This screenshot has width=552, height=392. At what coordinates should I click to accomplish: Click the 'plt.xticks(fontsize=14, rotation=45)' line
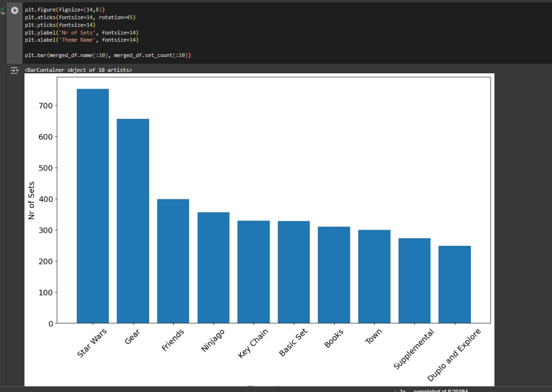click(x=80, y=17)
